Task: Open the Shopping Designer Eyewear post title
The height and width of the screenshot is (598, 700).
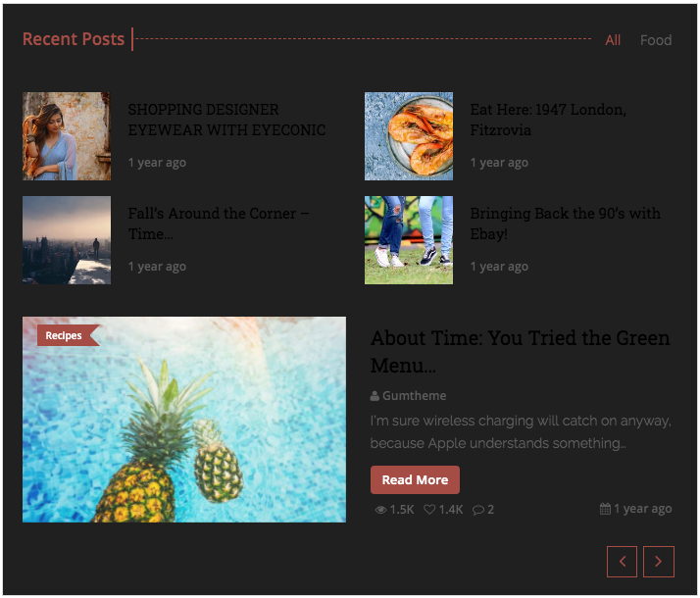Action: click(226, 120)
